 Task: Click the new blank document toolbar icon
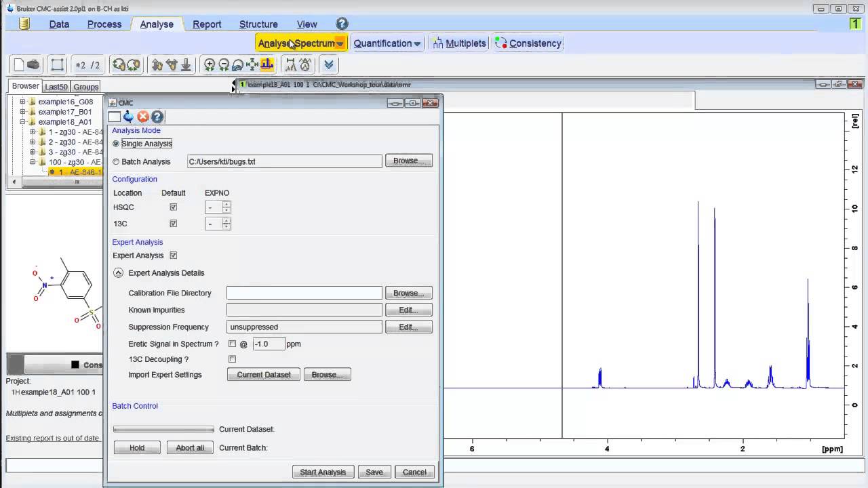click(x=19, y=65)
